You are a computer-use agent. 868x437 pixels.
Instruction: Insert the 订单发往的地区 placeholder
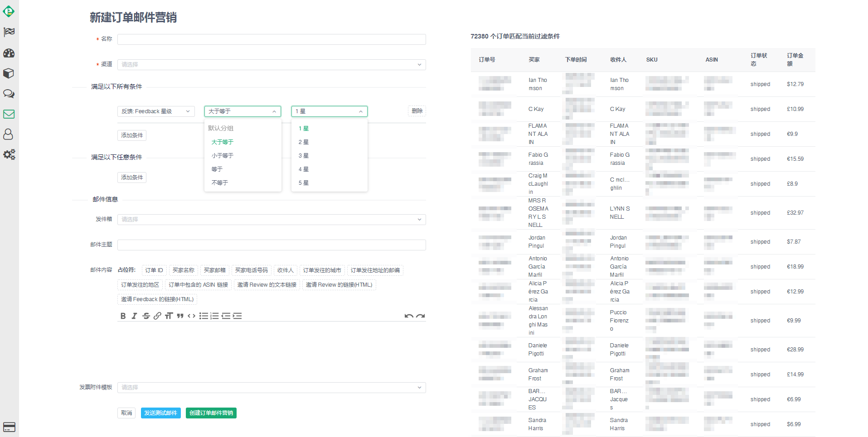pos(140,285)
